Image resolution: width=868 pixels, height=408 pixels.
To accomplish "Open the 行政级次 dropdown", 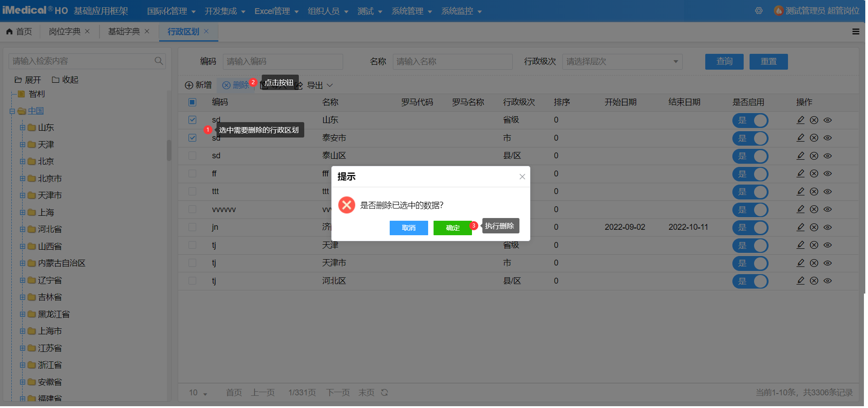I will click(622, 62).
